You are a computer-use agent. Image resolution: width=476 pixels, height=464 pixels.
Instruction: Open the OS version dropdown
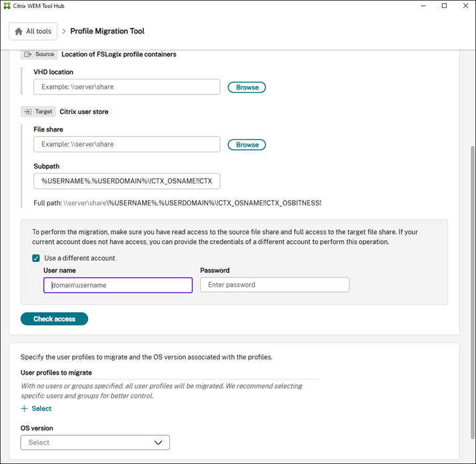[x=95, y=442]
